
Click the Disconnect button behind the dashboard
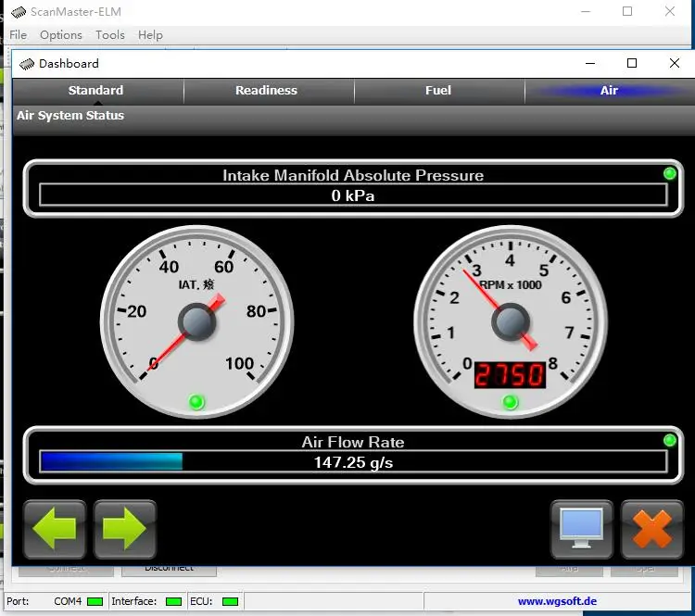pos(169,570)
